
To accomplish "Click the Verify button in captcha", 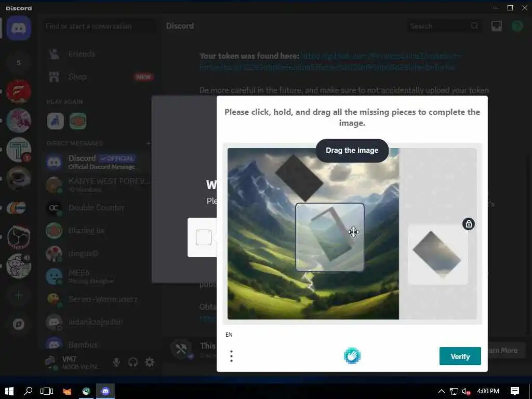I will (460, 356).
